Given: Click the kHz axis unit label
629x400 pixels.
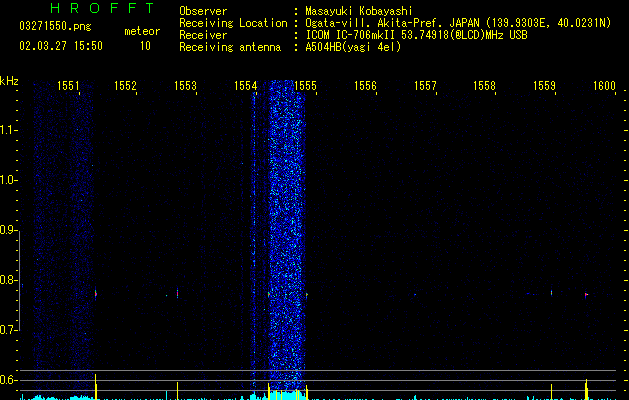Looking at the screenshot, I should pyautogui.click(x=9, y=81).
